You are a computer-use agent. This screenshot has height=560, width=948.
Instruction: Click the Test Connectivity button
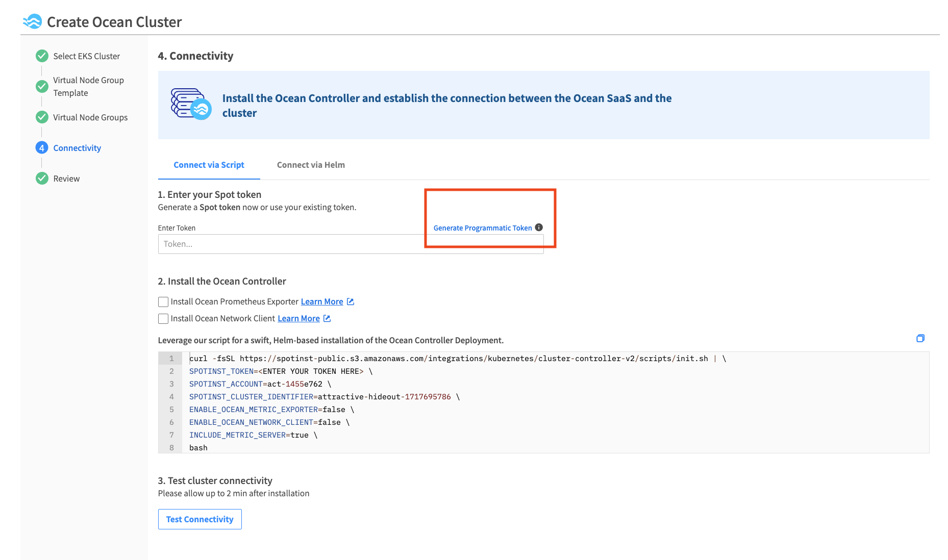[199, 519]
